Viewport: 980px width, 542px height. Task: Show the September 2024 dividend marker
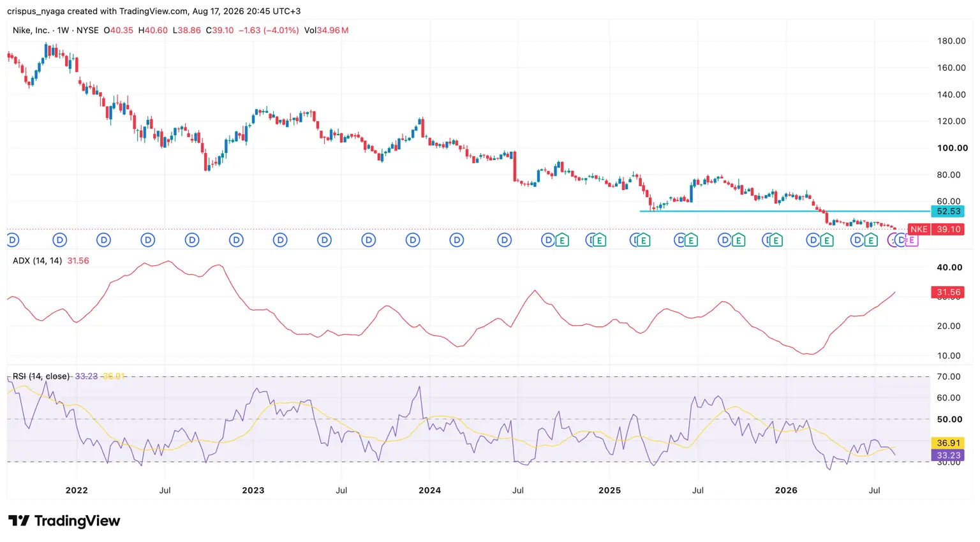547,240
